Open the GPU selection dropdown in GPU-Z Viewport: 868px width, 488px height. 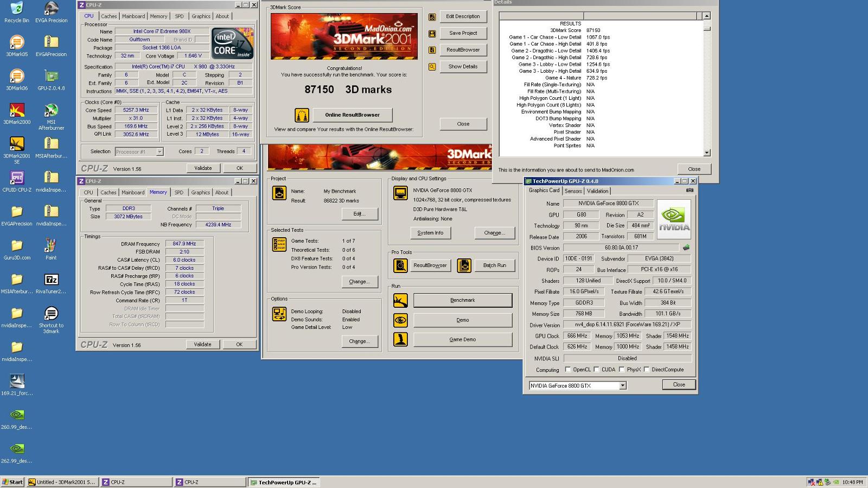tap(623, 385)
